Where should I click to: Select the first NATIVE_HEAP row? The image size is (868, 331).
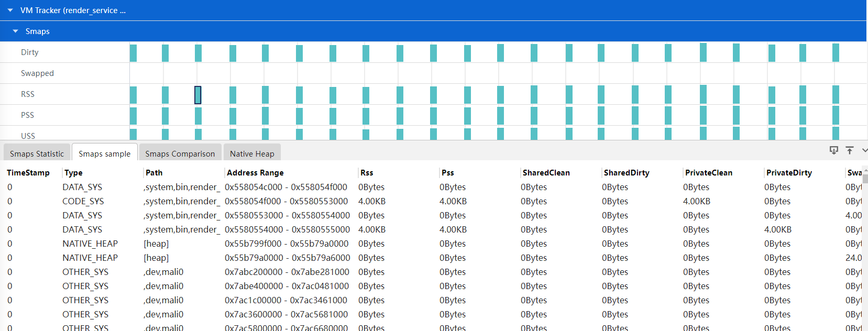(90, 244)
